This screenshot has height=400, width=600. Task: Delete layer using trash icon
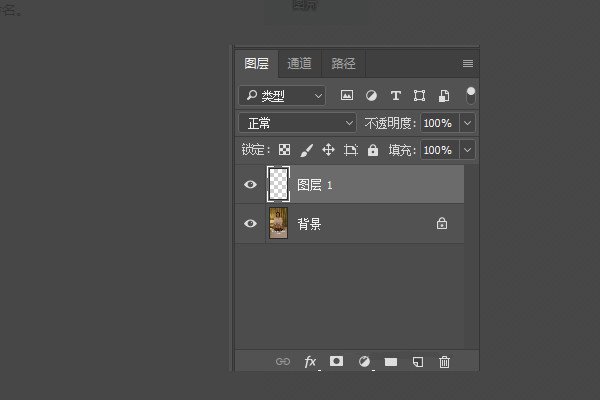[445, 361]
